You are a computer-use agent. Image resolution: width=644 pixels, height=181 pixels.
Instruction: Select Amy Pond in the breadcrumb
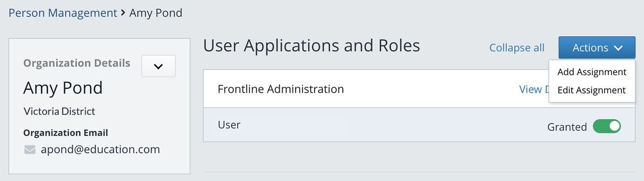tap(156, 13)
